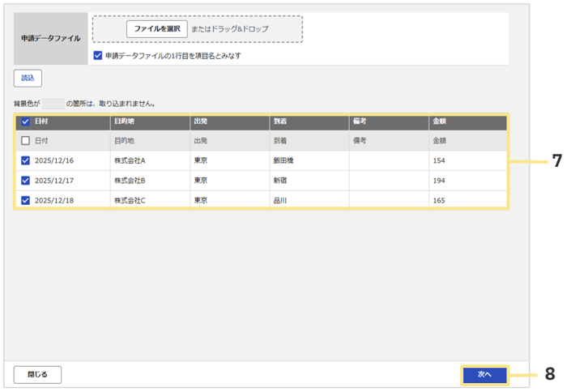
Task: Check the grayed 日付 header row checkbox
Action: [25, 141]
